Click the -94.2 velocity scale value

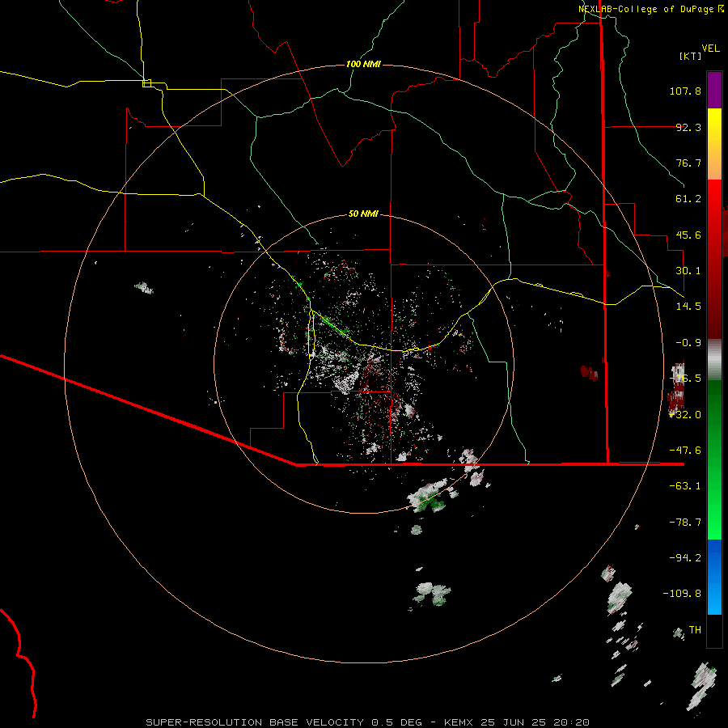tap(685, 558)
